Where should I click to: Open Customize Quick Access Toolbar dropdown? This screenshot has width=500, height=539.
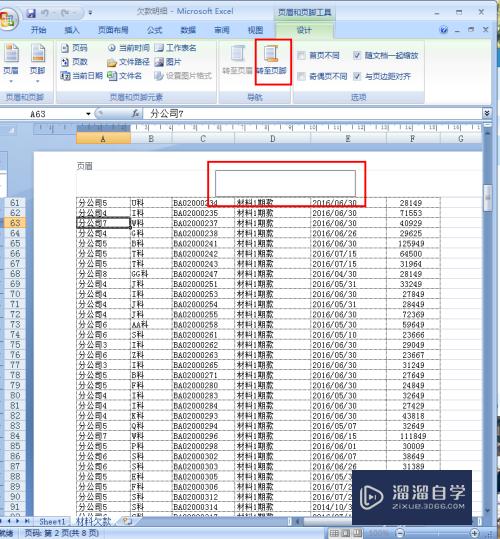coord(90,13)
